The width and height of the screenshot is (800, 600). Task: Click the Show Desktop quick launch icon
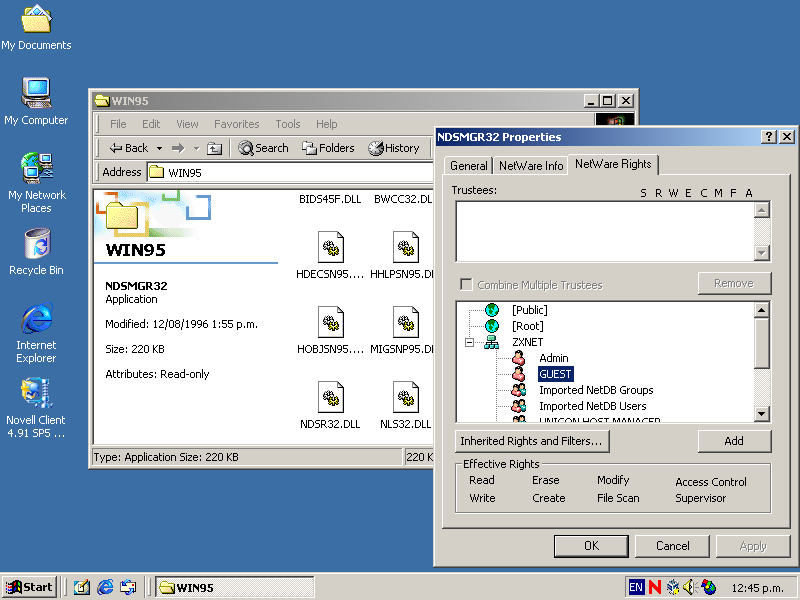coord(82,587)
